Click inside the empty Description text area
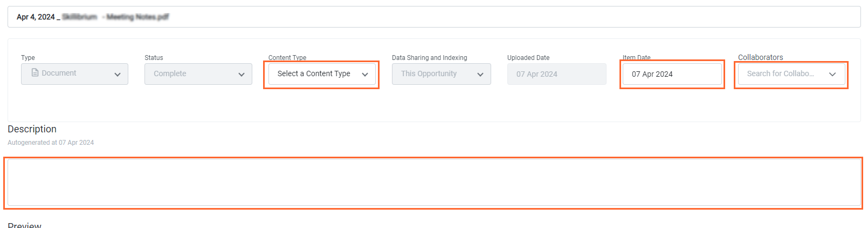The height and width of the screenshot is (228, 868). (434, 183)
